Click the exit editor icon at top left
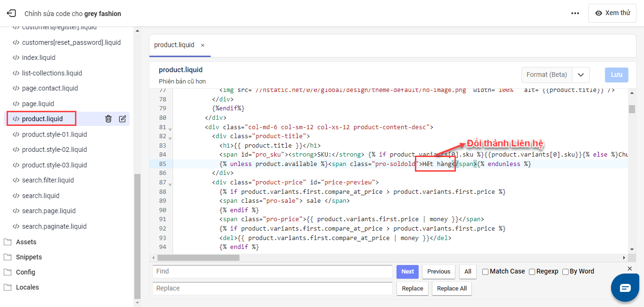 (x=11, y=14)
